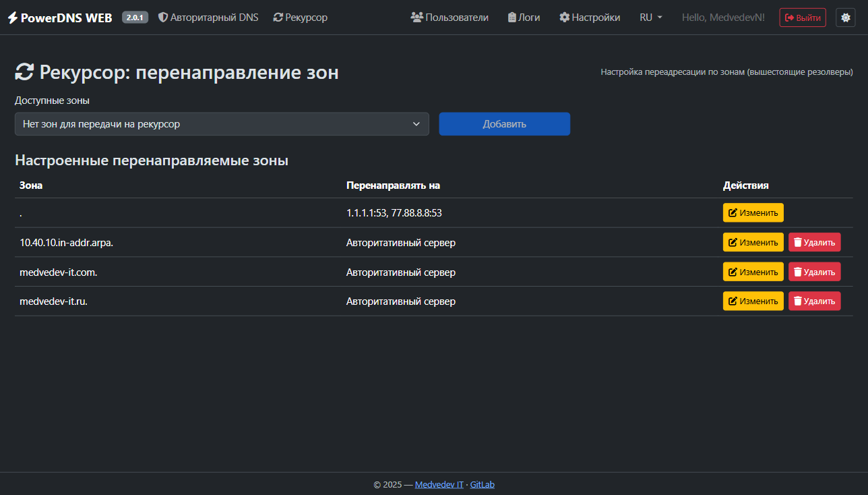Open the GitLab footer link
This screenshot has width=868, height=495.
[482, 484]
